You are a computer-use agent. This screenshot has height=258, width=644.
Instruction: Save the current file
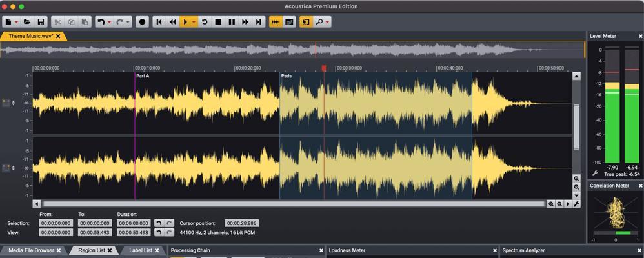click(41, 22)
